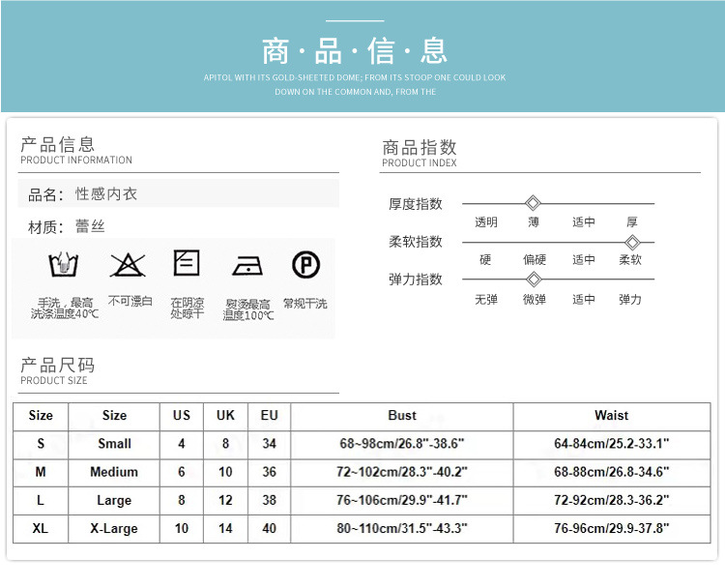Click the UK column header
Screen dimensions: 725x588
(225, 416)
